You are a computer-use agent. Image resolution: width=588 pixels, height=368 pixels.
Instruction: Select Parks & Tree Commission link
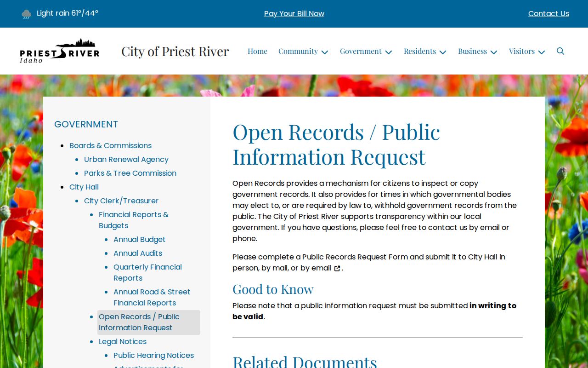coord(130,173)
